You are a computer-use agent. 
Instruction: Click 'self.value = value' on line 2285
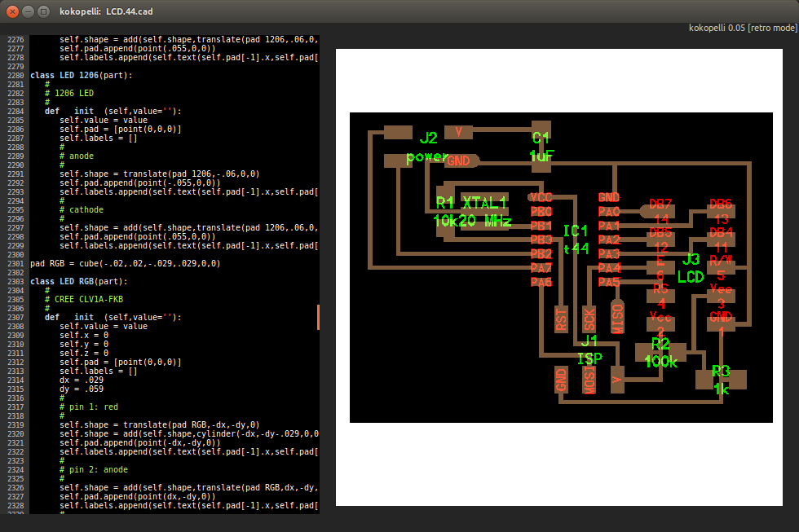pyautogui.click(x=104, y=120)
